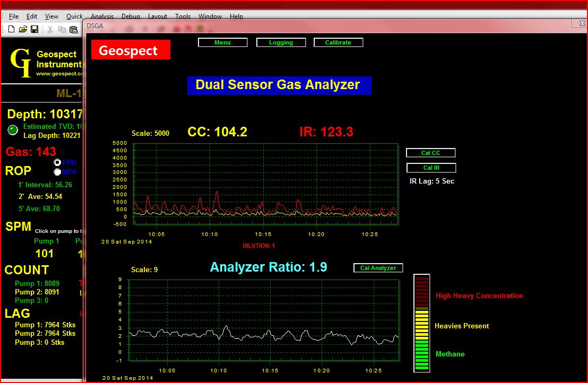
Task: Click the Cal IR button
Action: [431, 168]
